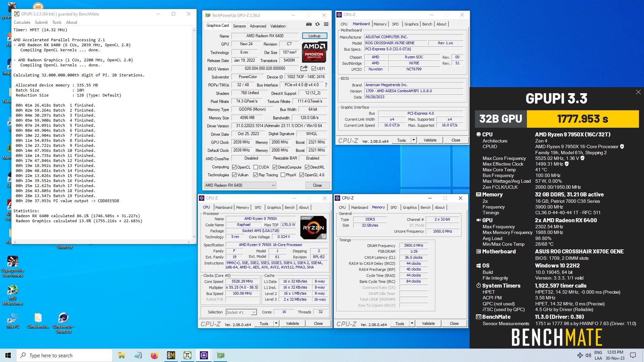Open File Explorer from the taskbar
Screen dimensions: 644x362
(121, 355)
